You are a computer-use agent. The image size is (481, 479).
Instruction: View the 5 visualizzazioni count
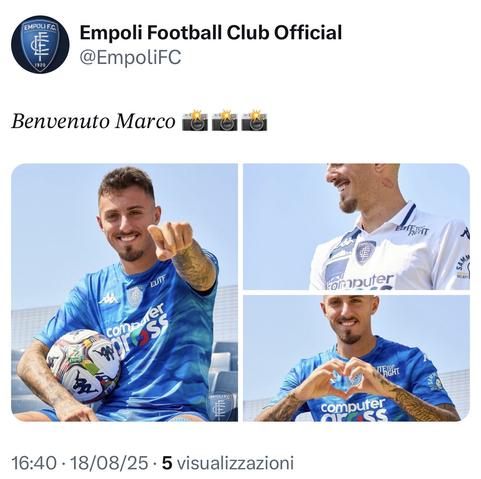click(x=228, y=463)
